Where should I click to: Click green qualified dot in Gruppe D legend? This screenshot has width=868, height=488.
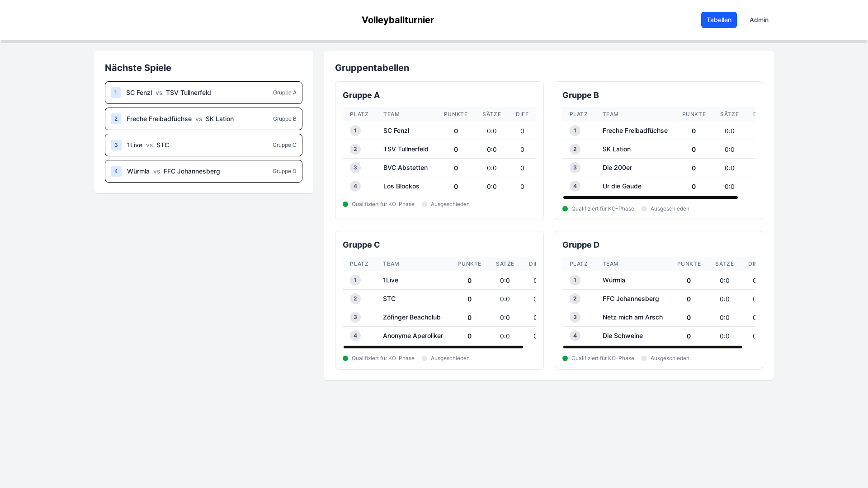click(x=565, y=358)
